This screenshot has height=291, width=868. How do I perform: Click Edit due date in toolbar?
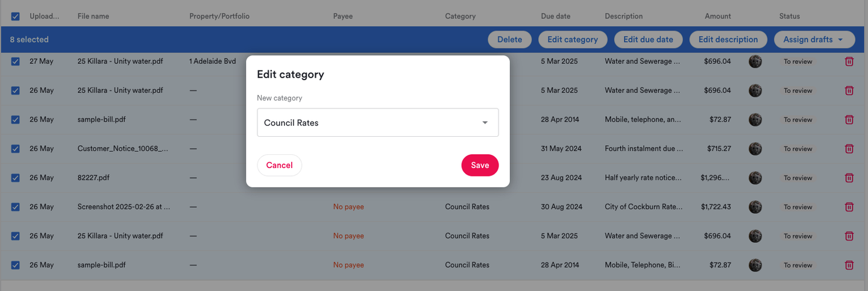(x=647, y=39)
